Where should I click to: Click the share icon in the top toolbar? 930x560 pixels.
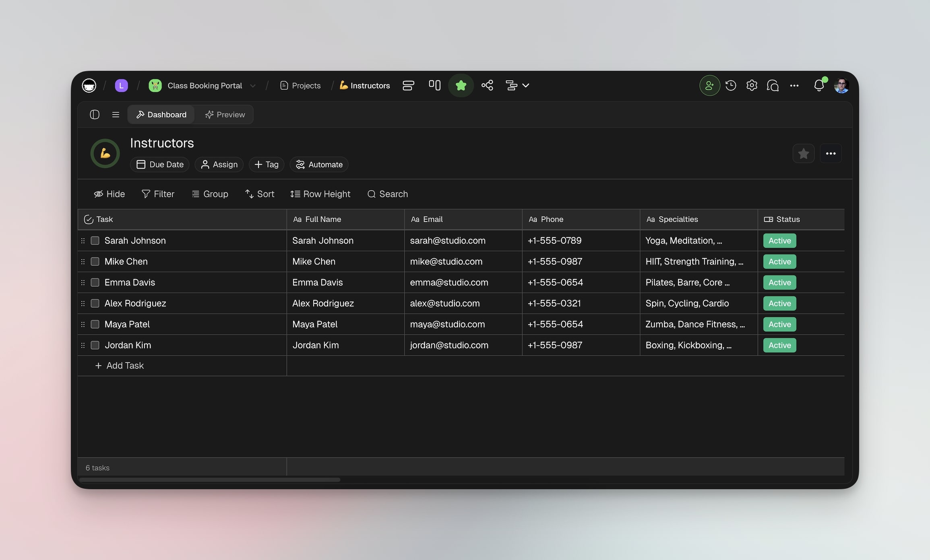(x=487, y=85)
